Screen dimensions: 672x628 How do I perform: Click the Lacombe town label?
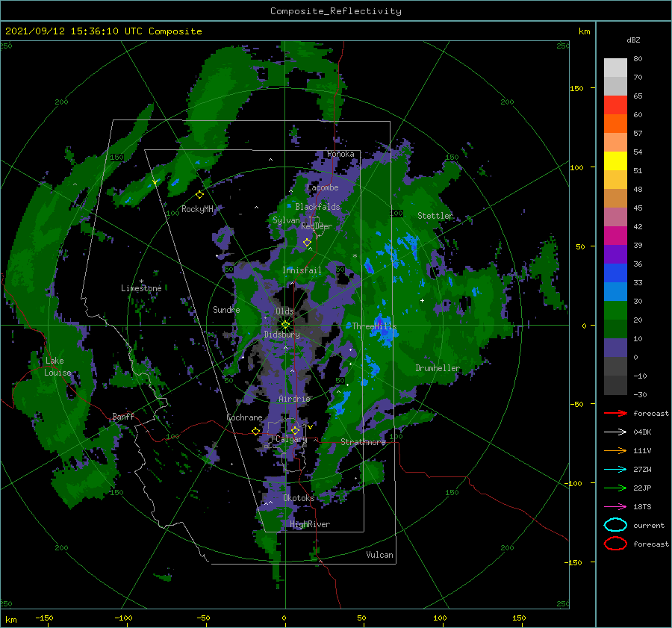(323, 187)
